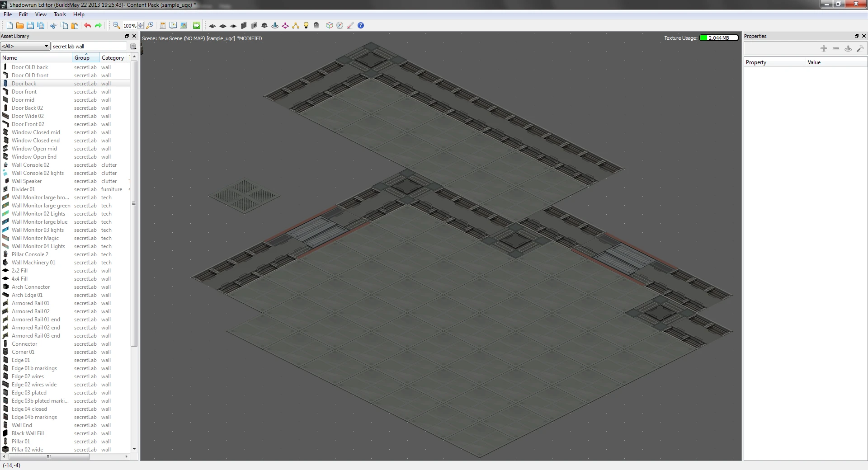This screenshot has width=868, height=470.
Task: Click the pawn icon in Properties panel
Action: pos(848,48)
